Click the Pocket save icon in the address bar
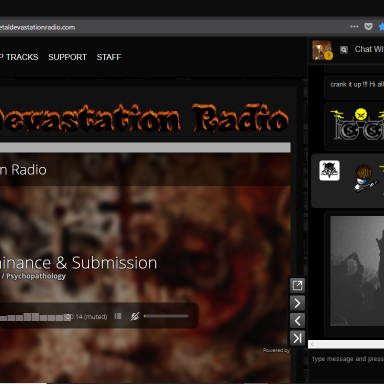 point(368,27)
